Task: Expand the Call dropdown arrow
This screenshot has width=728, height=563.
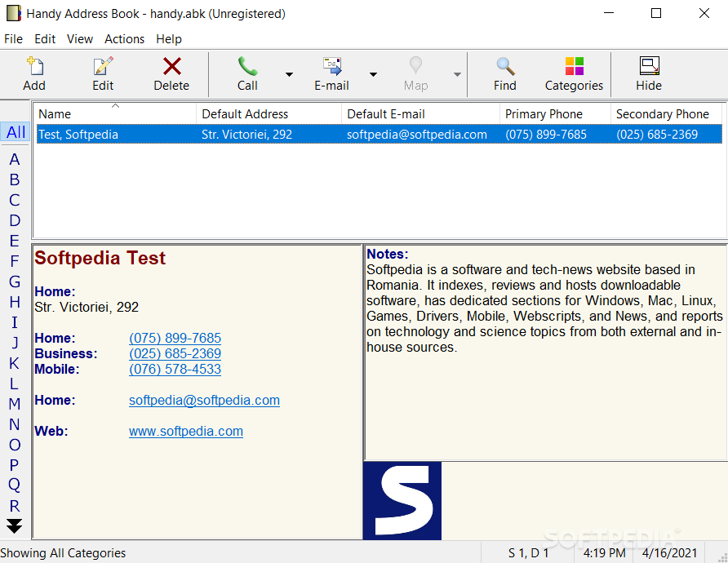Action: click(x=289, y=74)
